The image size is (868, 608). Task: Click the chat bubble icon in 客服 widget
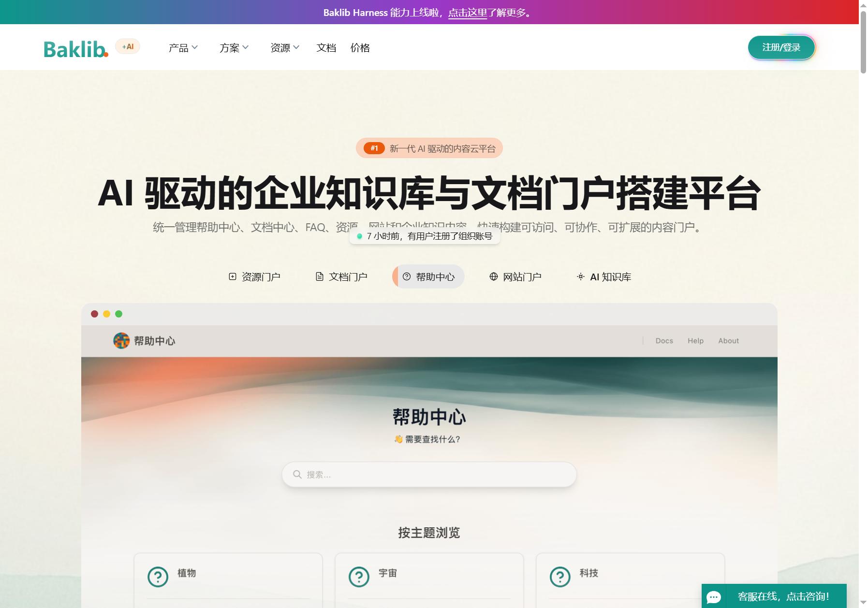tap(714, 597)
